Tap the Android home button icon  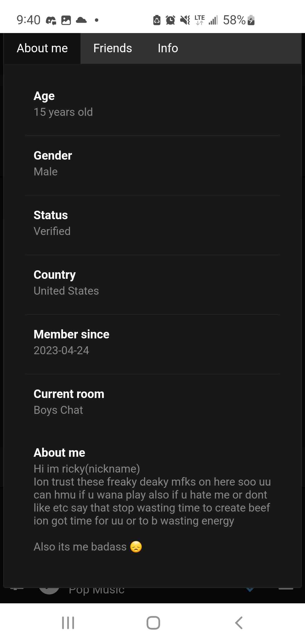[153, 623]
